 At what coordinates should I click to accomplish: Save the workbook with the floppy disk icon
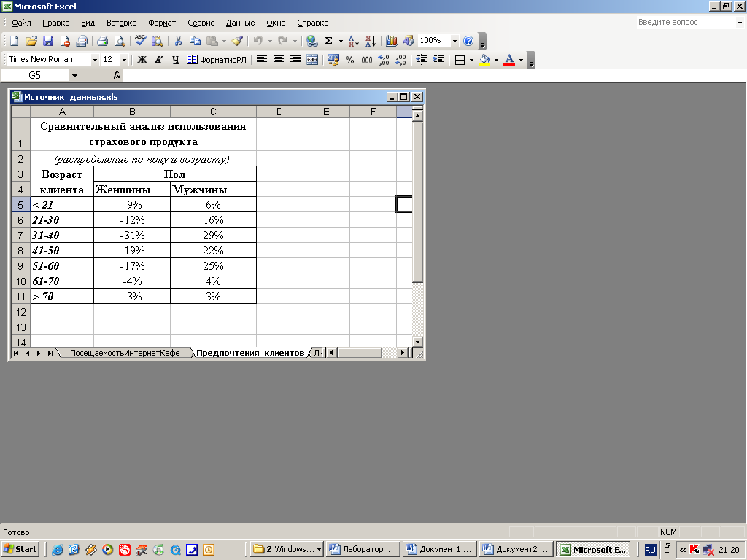pos(48,41)
